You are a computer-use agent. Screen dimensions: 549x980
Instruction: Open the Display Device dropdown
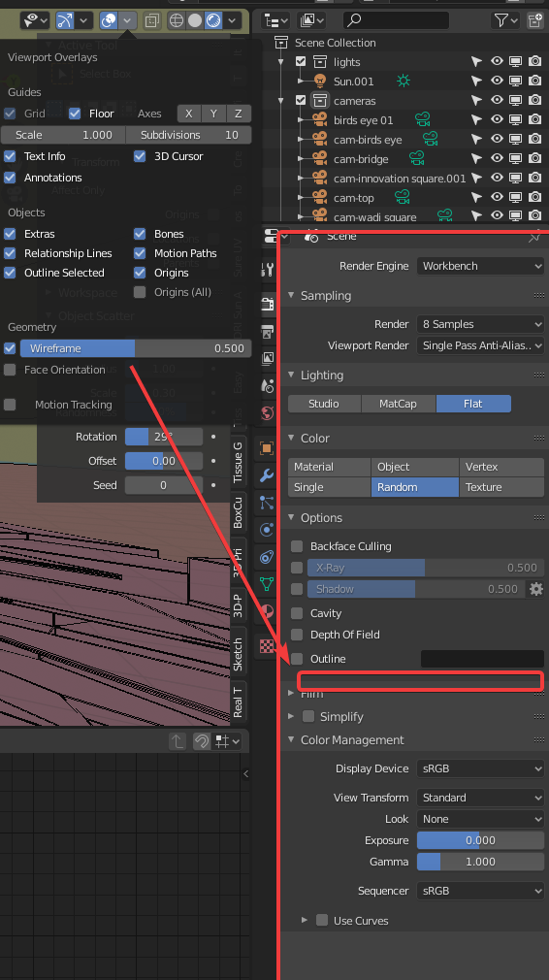(480, 768)
